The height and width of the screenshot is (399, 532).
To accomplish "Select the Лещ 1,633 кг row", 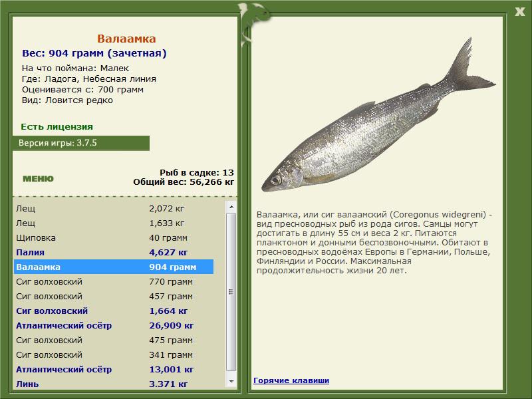I will 114,223.
